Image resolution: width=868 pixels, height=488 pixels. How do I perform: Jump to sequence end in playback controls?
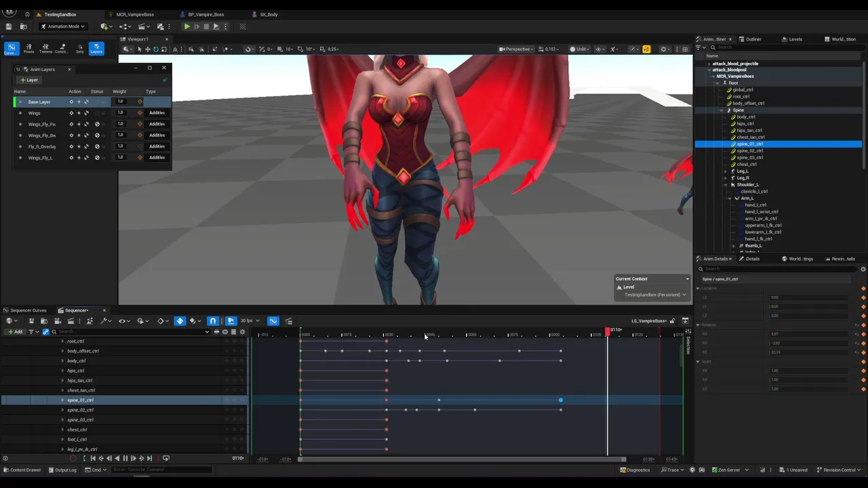(149, 459)
